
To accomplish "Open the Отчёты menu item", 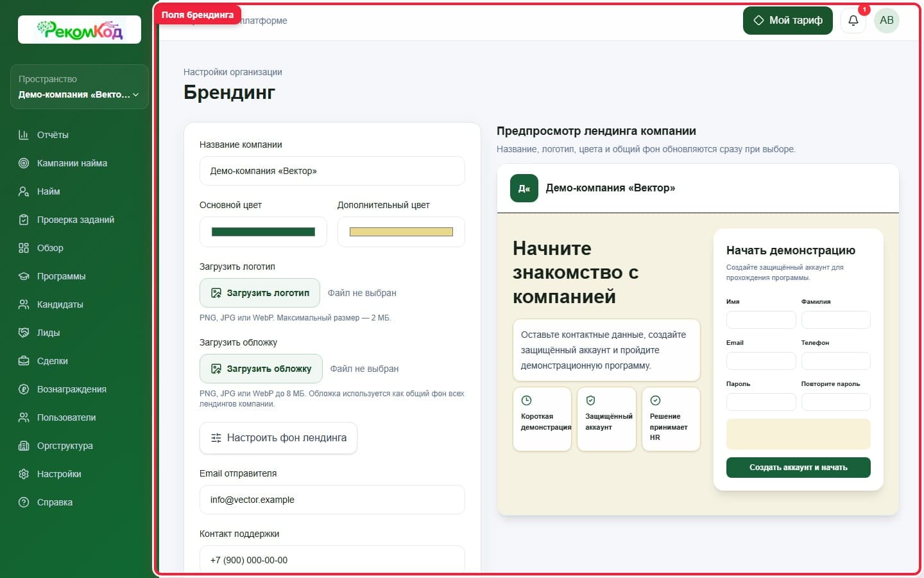I will (80, 135).
